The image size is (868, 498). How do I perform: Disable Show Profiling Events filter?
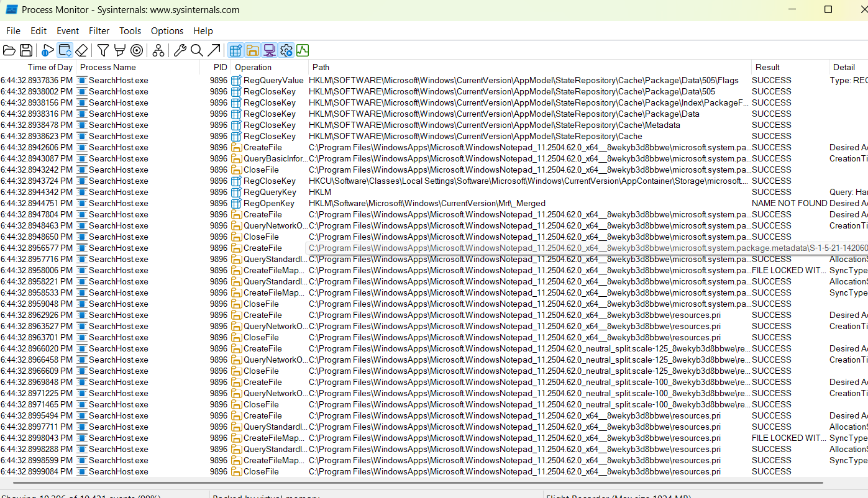(x=303, y=50)
